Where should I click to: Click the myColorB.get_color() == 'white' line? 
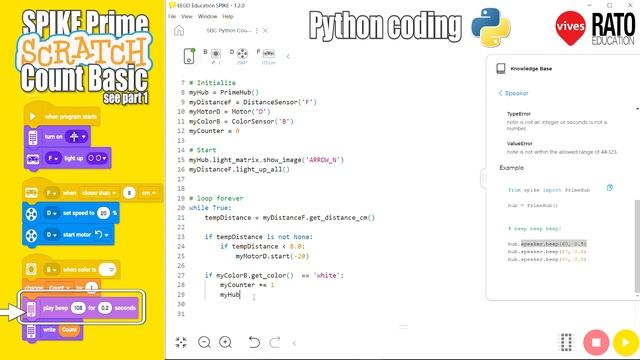[274, 275]
